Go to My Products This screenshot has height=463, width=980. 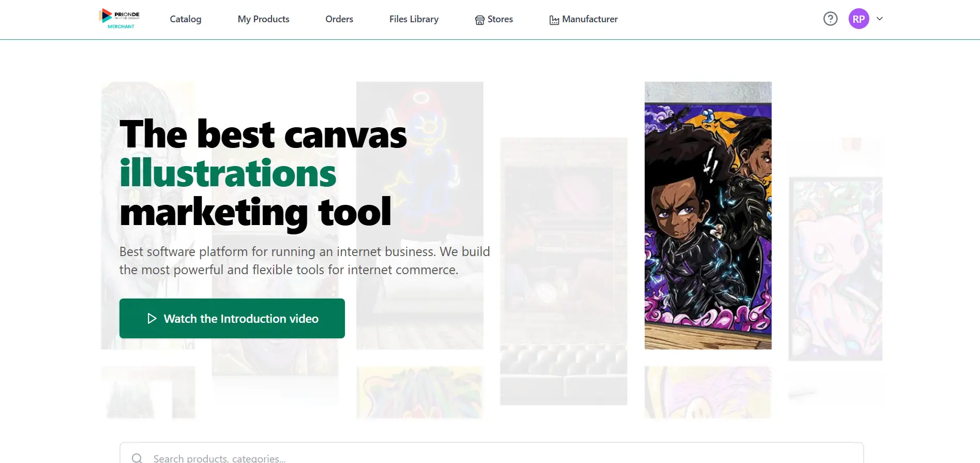point(263,19)
